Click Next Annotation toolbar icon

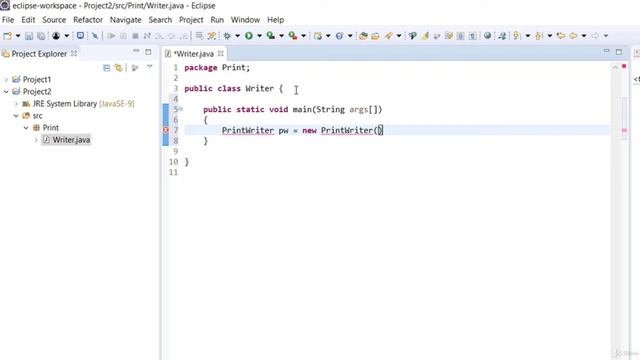pyautogui.click(x=517, y=36)
